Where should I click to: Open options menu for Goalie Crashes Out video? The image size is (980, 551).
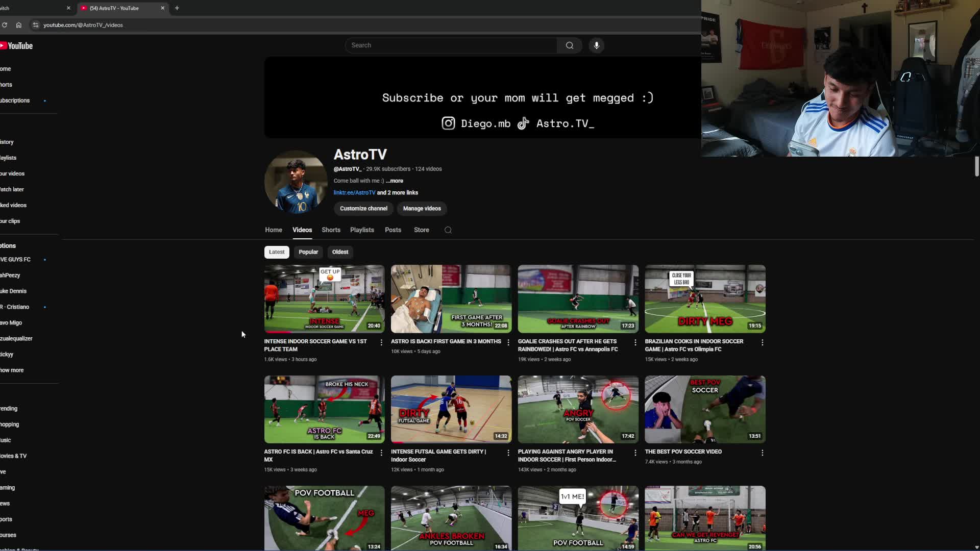[635, 342]
